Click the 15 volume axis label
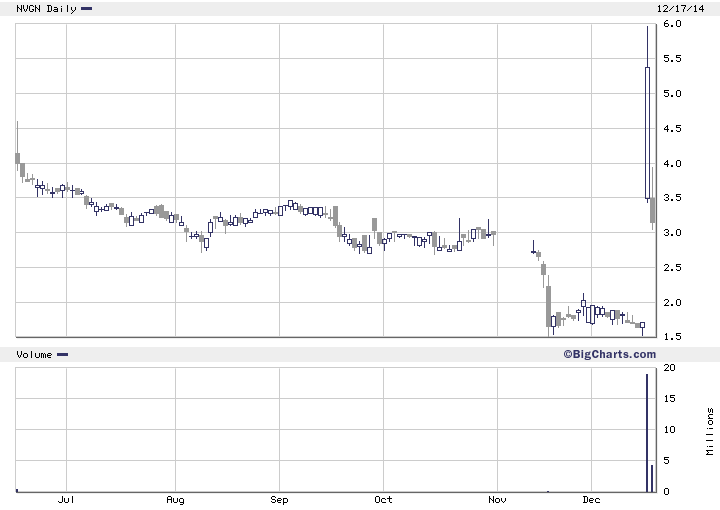 pyautogui.click(x=669, y=398)
